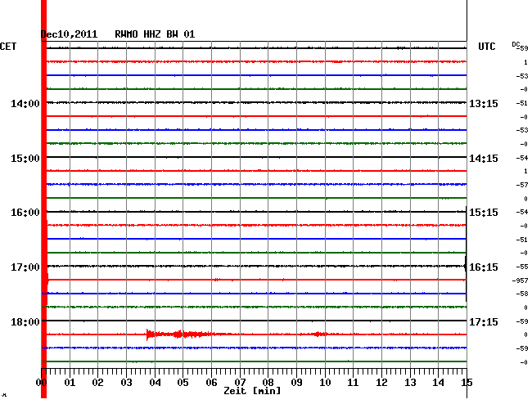Click the small red burst near minute 10

[x=319, y=334]
